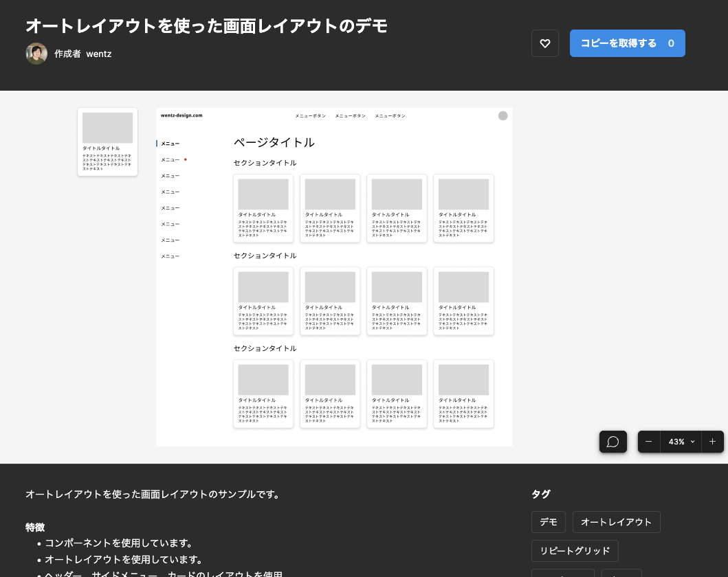Viewport: 728px width, 577px height.
Task: Click the red notification dot beside the second メニュー item
Action: [185, 158]
